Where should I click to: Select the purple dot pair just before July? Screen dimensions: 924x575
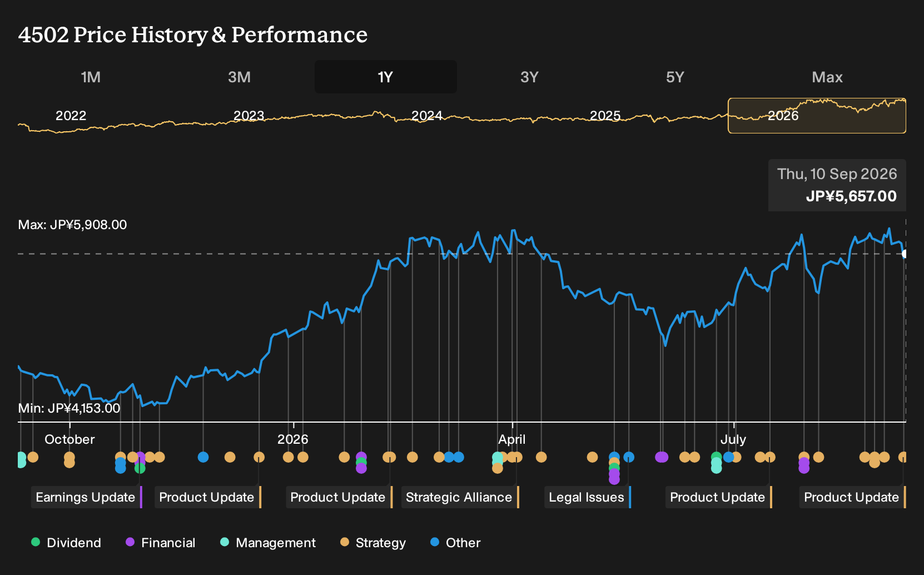tap(662, 457)
